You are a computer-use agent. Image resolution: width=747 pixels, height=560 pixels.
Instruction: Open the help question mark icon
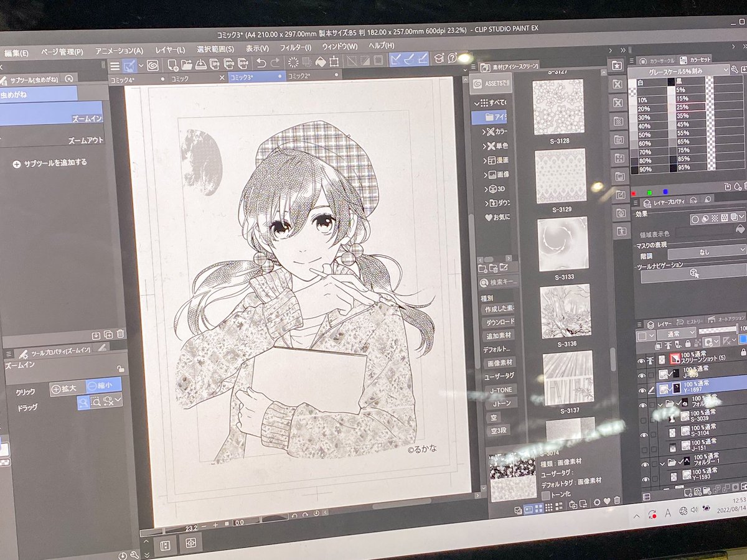click(x=453, y=57)
